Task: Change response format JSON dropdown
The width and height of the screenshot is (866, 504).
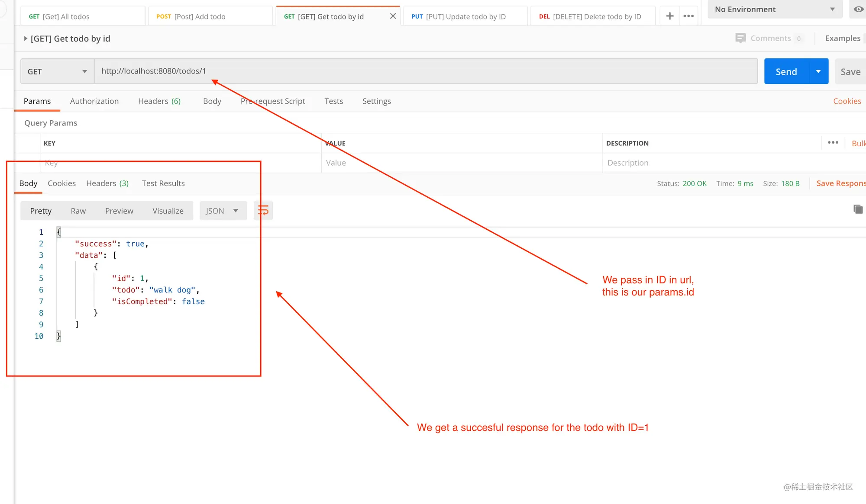Action: [223, 211]
